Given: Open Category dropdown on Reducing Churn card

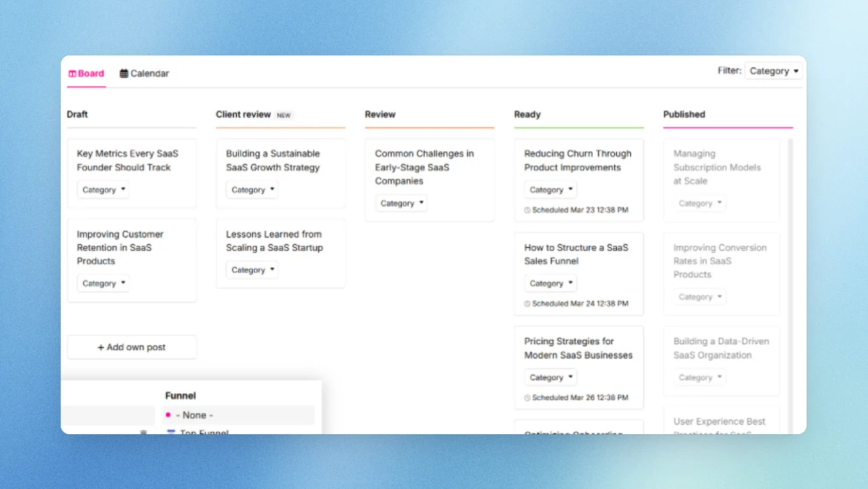Looking at the screenshot, I should (x=551, y=190).
